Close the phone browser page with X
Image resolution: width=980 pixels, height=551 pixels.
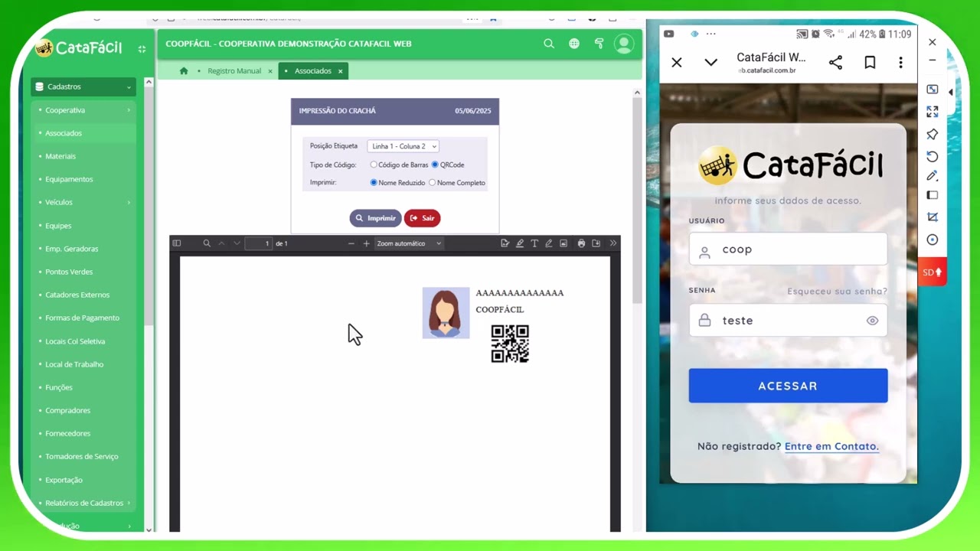677,63
